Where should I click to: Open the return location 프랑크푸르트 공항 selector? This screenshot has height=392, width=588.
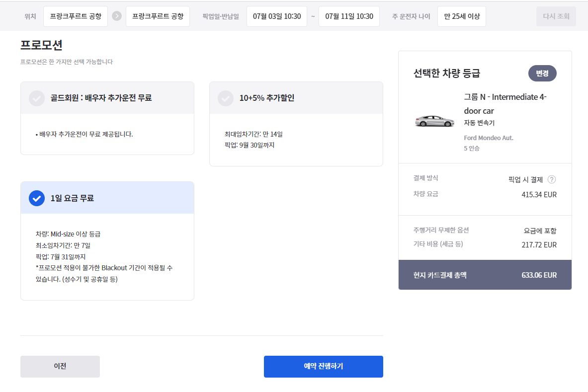point(158,16)
